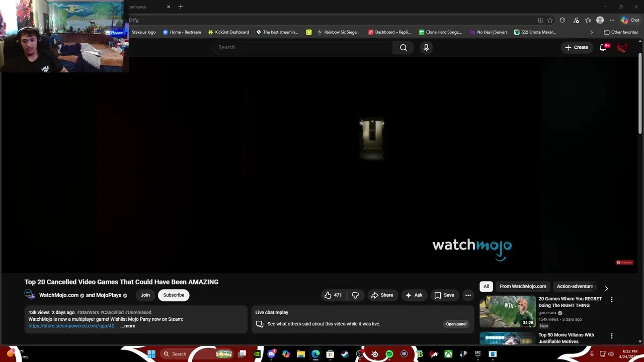Viewport: 644px width, 362px height.
Task: Open (22) Emote Maker bookmark
Action: (x=535, y=32)
